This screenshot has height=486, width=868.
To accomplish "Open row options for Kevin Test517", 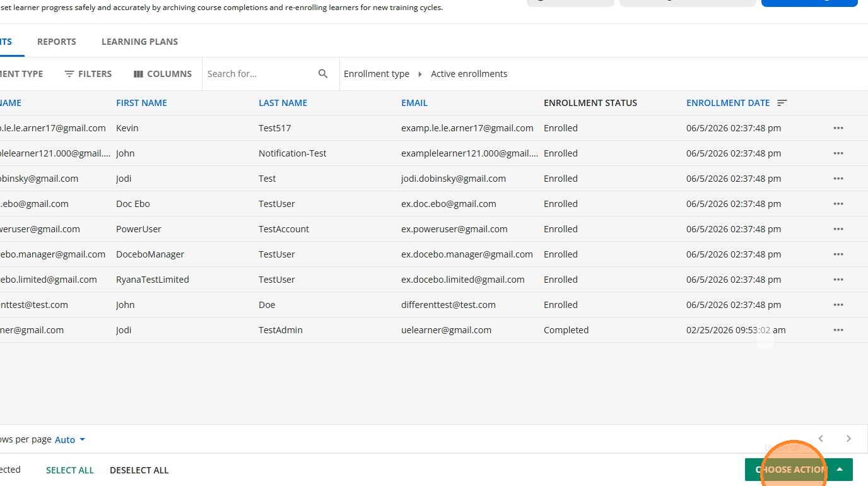I will pyautogui.click(x=838, y=128).
